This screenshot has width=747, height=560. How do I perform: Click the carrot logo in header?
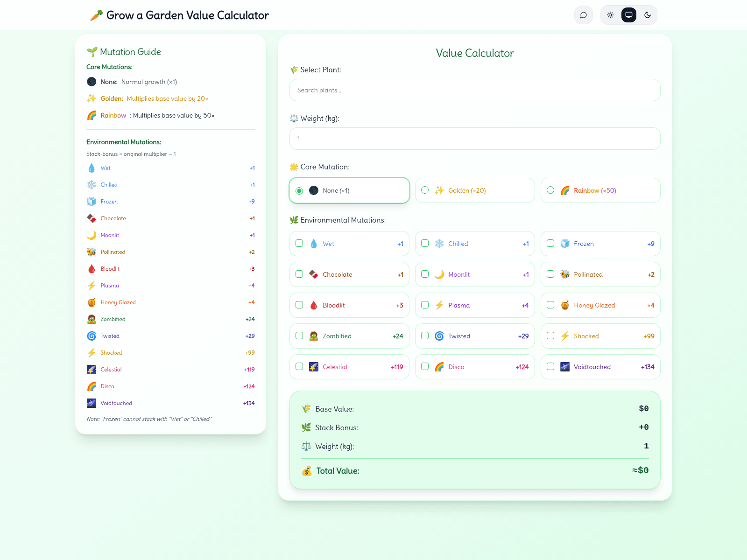coord(96,15)
